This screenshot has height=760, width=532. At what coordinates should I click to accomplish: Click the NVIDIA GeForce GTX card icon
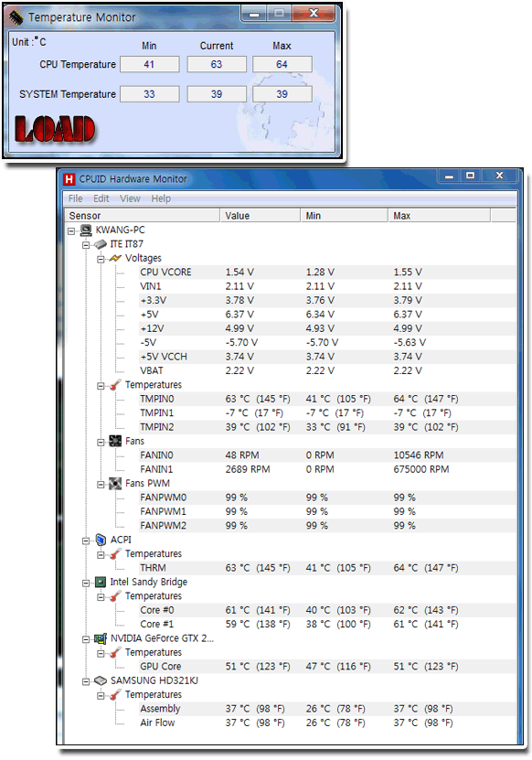(x=101, y=638)
